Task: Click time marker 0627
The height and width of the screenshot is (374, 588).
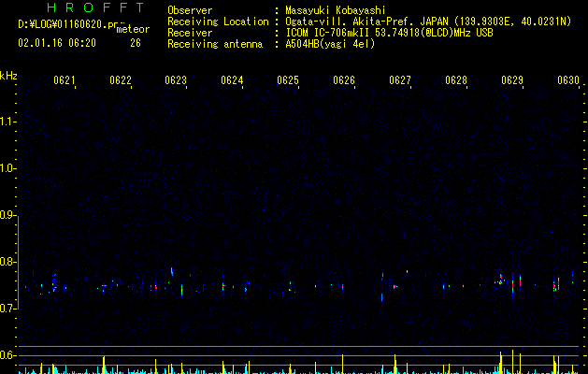Action: [x=400, y=80]
